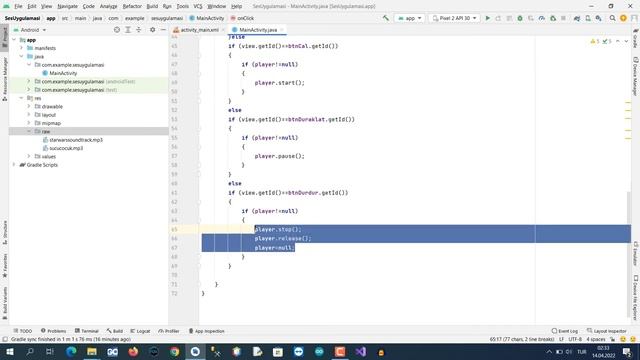Switch to activity_main.xml editor tab
This screenshot has width=640, height=360.
tap(199, 30)
